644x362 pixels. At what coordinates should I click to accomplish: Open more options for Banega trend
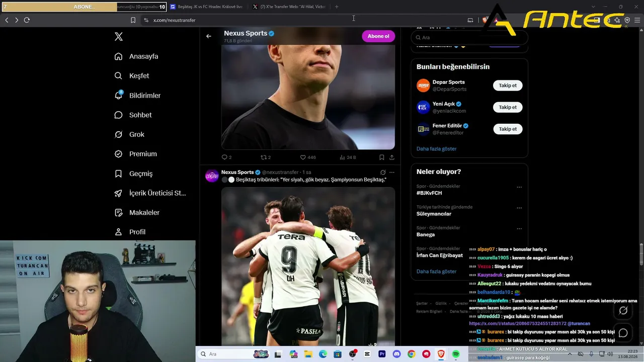coord(519,229)
